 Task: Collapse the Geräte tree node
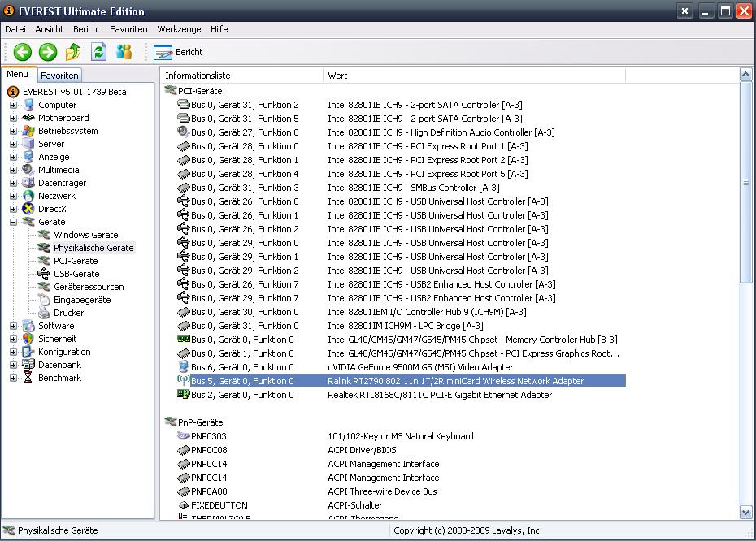tap(14, 222)
